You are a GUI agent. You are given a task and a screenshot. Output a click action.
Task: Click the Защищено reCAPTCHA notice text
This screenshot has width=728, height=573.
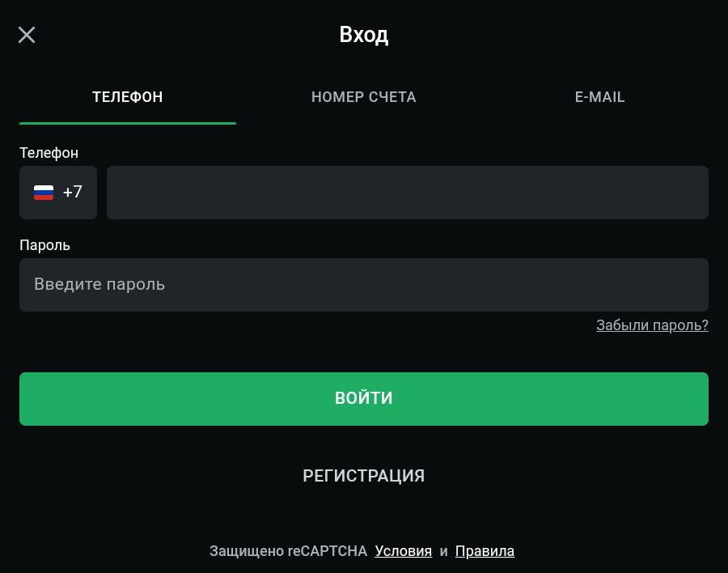coord(288,551)
